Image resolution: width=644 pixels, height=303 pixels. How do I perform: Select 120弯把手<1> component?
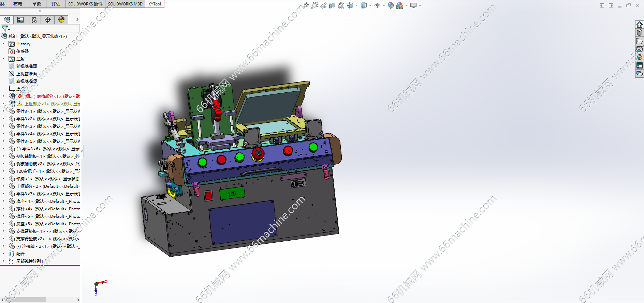pyautogui.click(x=44, y=171)
